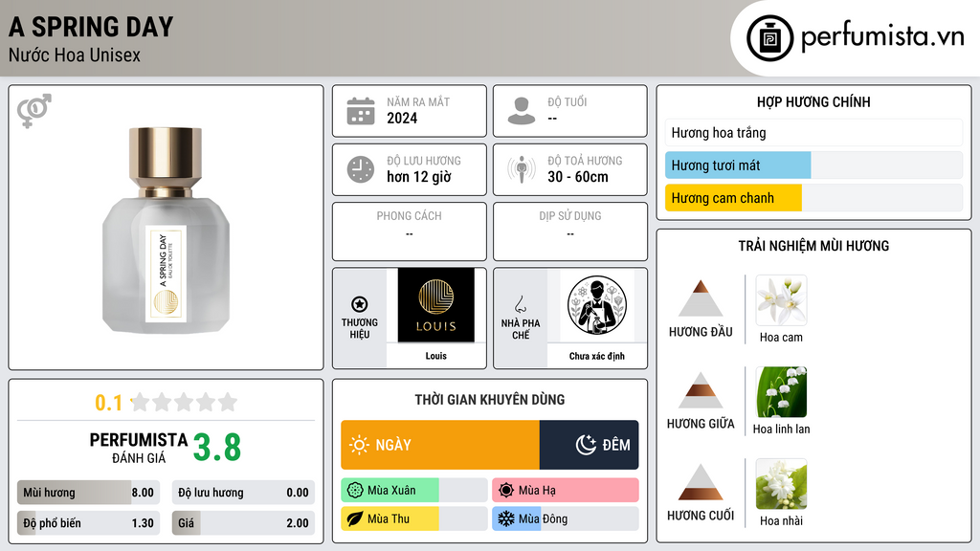Click the A SPRING DAY title
The image size is (980, 551).
point(91,27)
